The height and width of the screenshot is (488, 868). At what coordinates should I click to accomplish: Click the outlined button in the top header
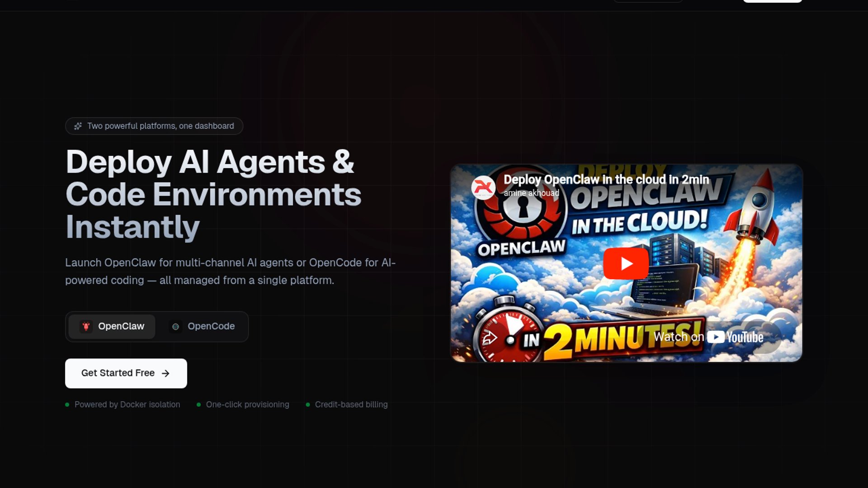pyautogui.click(x=647, y=1)
